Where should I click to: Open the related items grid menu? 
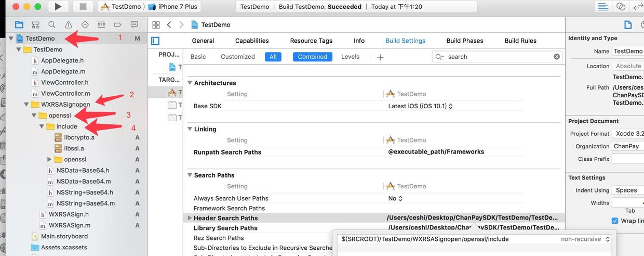(x=156, y=24)
